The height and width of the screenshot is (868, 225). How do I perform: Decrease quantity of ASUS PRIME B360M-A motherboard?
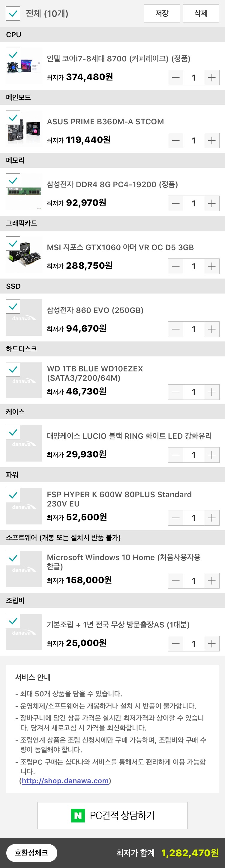[176, 140]
